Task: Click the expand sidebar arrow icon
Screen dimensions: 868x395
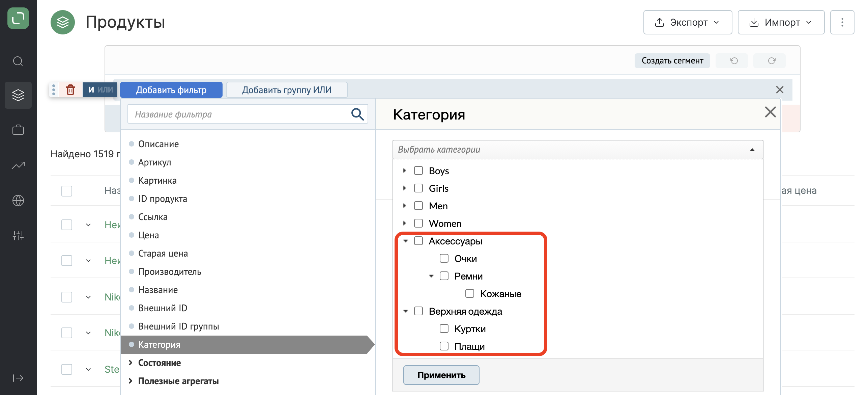Action: point(18,378)
